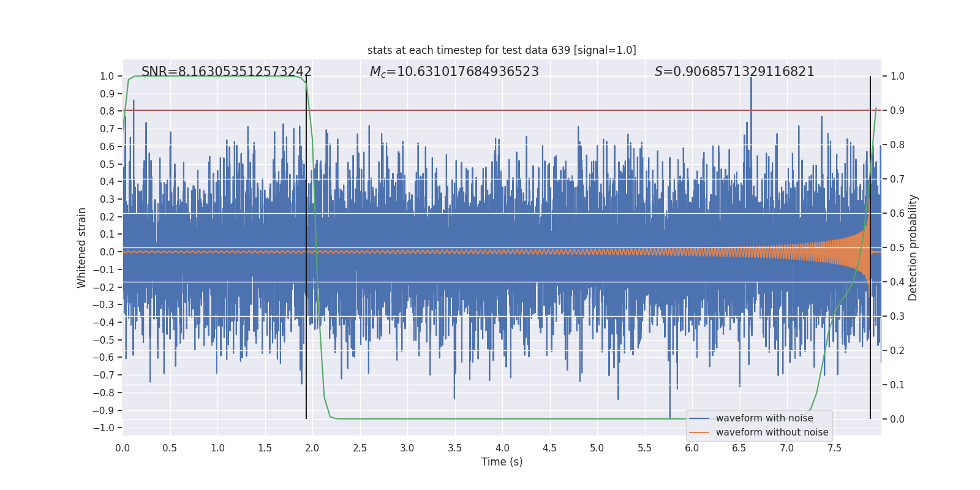The height and width of the screenshot is (490, 980).
Task: Select whitened strain tick label −0.2
Action: tap(104, 287)
